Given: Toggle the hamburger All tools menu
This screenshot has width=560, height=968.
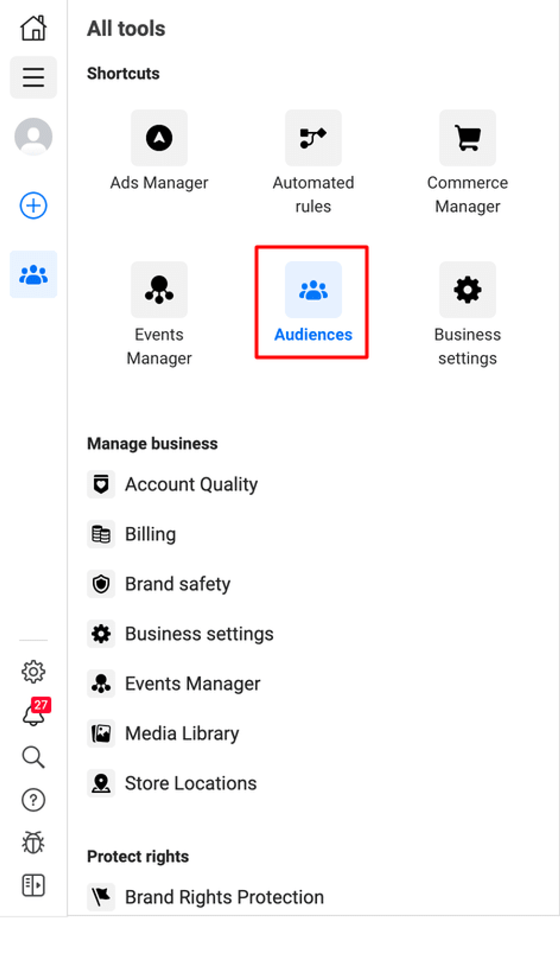Looking at the screenshot, I should (33, 77).
